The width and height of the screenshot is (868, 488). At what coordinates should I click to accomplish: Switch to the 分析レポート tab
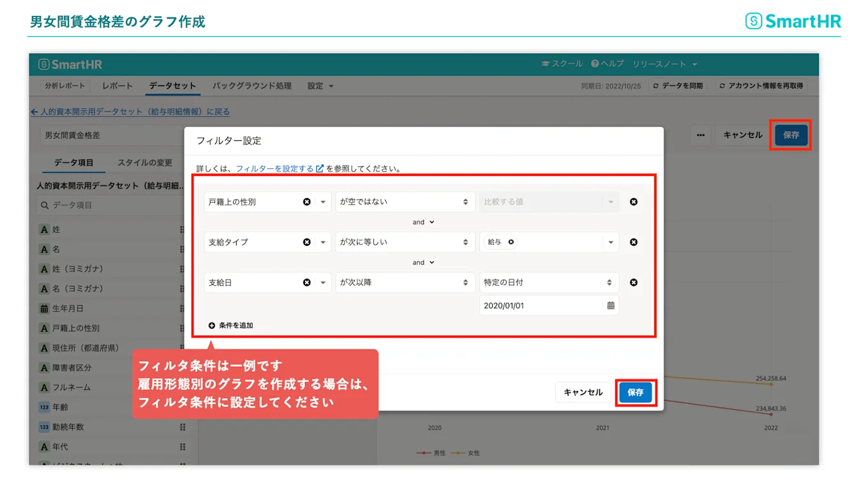64,85
